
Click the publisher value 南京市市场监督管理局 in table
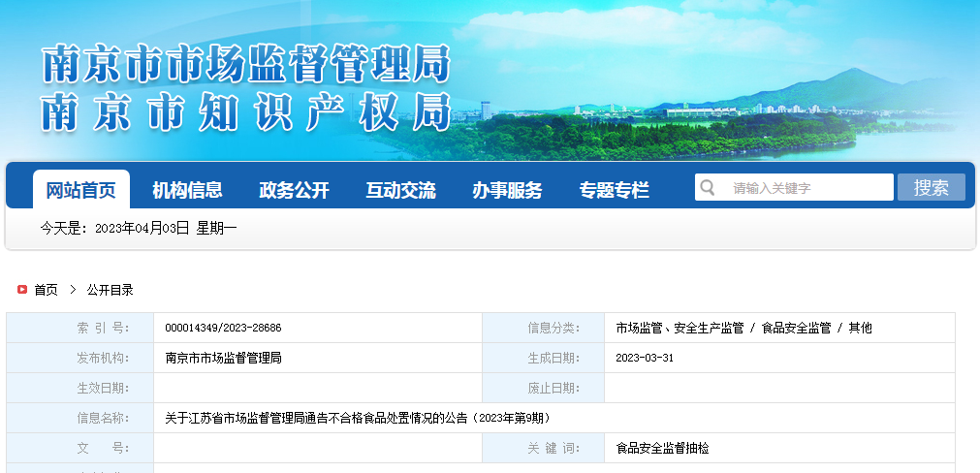tap(223, 358)
